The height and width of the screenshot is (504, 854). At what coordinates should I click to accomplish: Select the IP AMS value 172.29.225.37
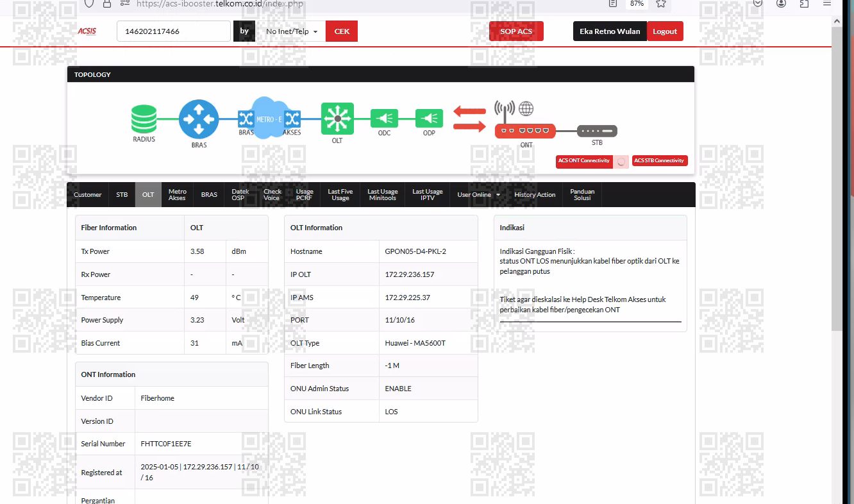[x=408, y=298]
